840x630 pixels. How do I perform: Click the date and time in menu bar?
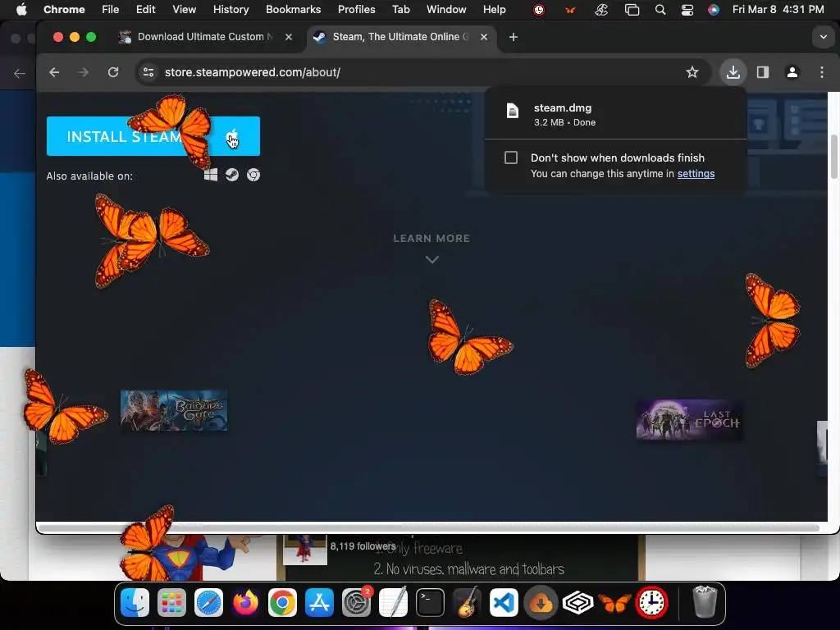(x=778, y=9)
